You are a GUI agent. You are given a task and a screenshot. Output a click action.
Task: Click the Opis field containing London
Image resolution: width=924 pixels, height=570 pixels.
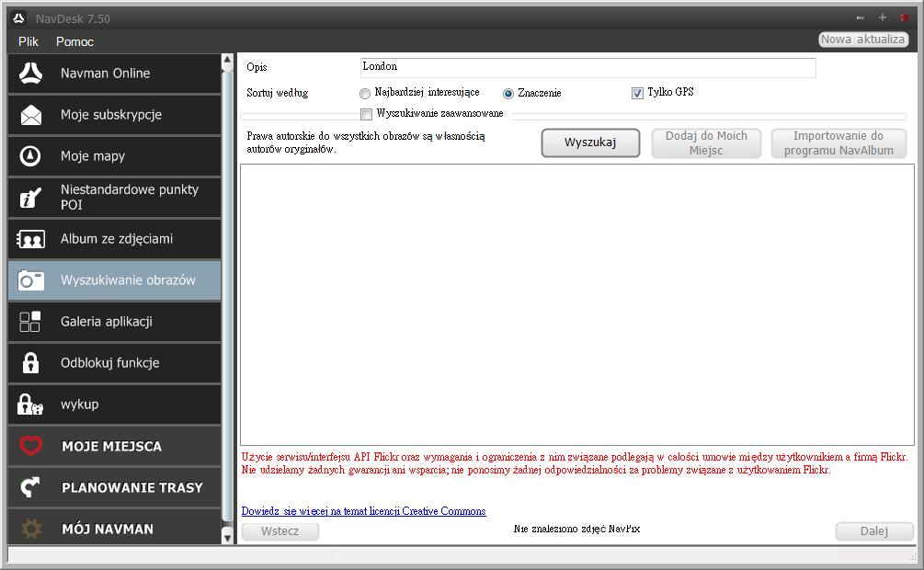point(588,67)
